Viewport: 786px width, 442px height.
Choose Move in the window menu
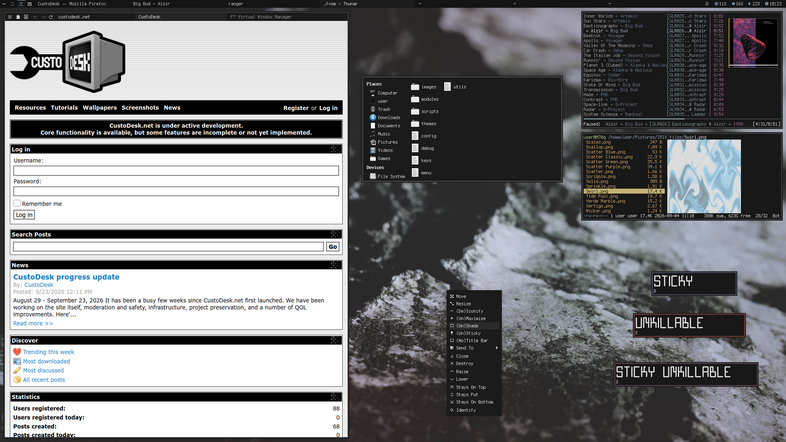pyautogui.click(x=474, y=296)
